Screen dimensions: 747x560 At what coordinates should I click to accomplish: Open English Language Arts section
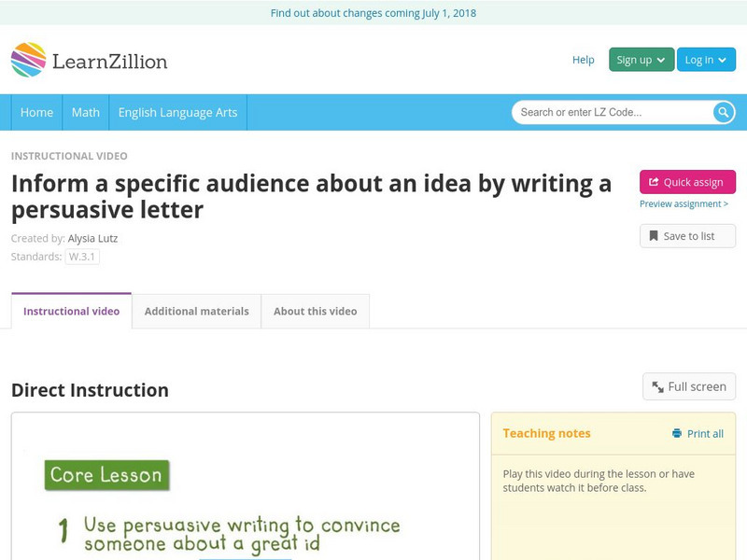click(x=177, y=112)
